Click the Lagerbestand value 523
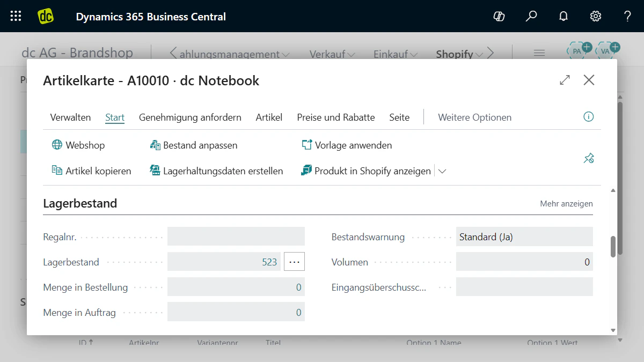The height and width of the screenshot is (362, 644). 269,262
